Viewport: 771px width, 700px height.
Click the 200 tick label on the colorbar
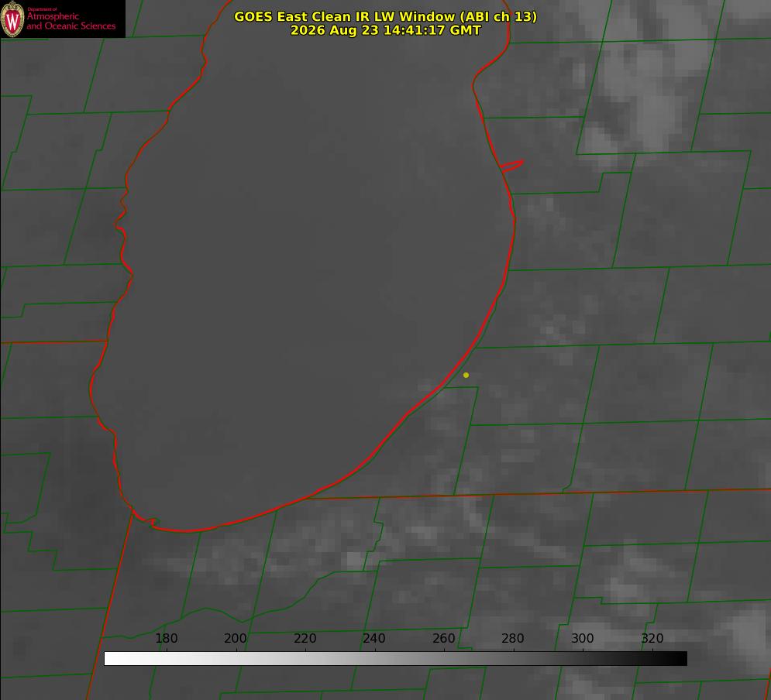tap(236, 638)
